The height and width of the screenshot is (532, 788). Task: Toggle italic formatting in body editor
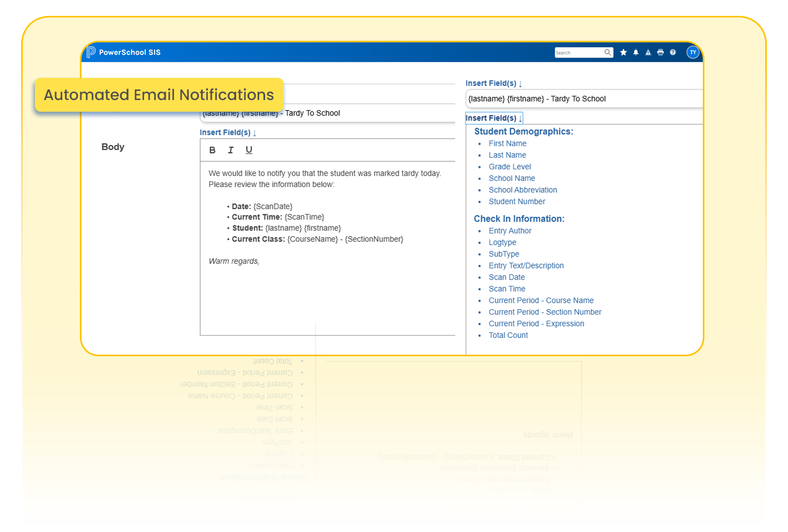231,150
